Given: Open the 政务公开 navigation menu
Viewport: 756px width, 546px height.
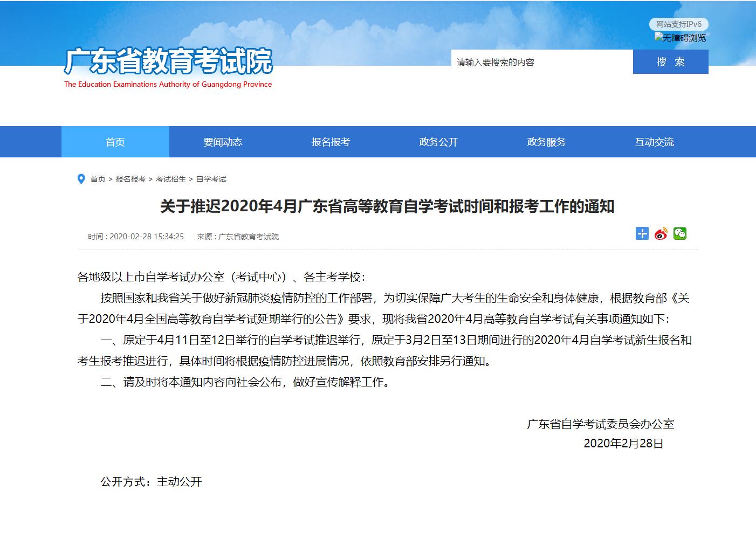Looking at the screenshot, I should coord(439,142).
